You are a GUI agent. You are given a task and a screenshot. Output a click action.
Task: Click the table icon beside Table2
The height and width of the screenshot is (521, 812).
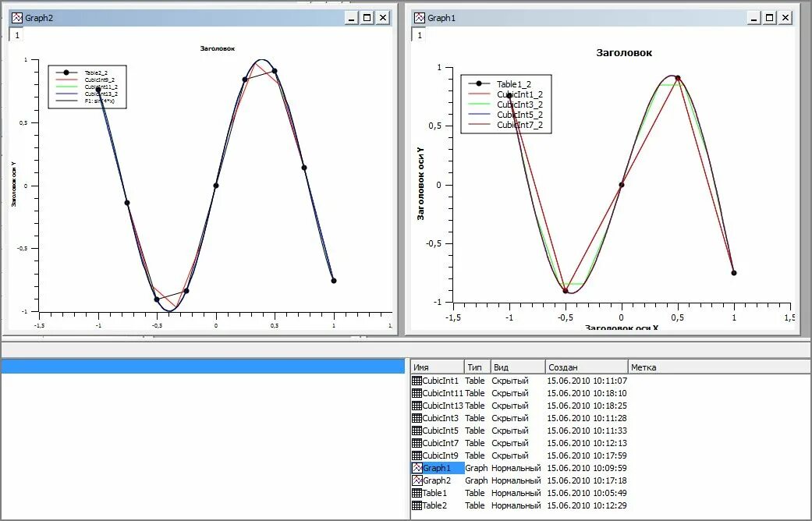417,505
